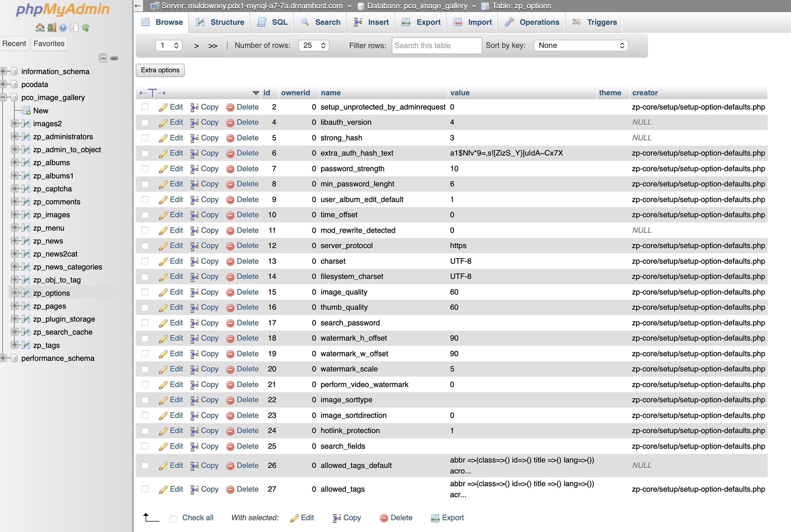Open phpMyAdmin documentation help icon

coord(63,28)
